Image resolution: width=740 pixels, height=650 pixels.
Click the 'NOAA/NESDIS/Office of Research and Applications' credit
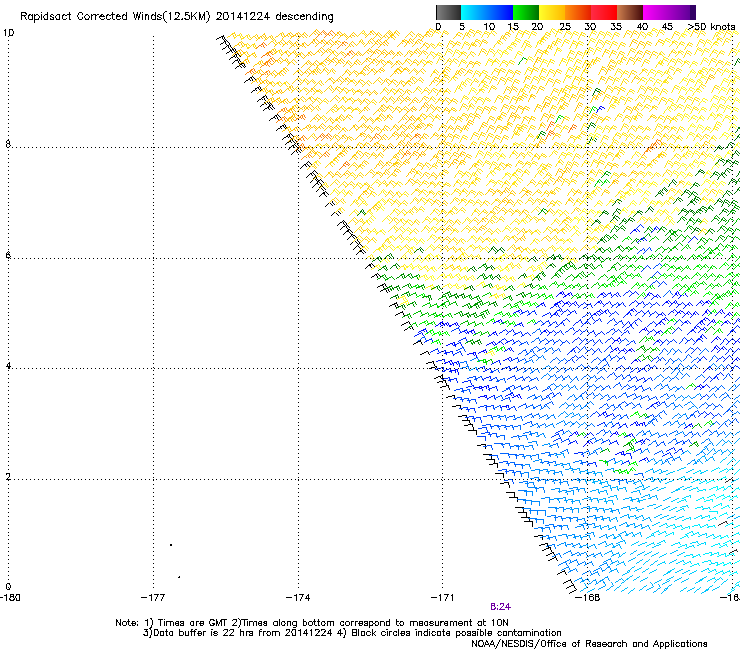coord(589,644)
